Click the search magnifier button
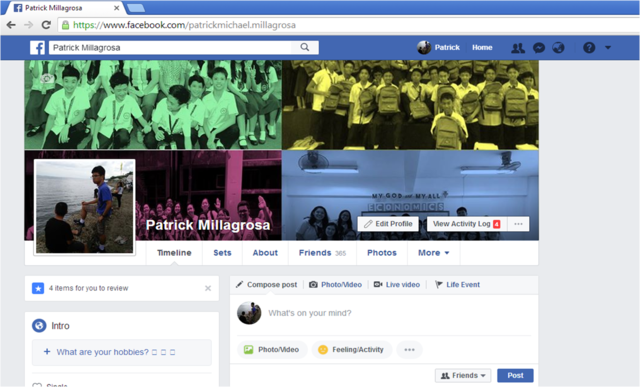Viewport: 640px width, 387px height. 304,47
